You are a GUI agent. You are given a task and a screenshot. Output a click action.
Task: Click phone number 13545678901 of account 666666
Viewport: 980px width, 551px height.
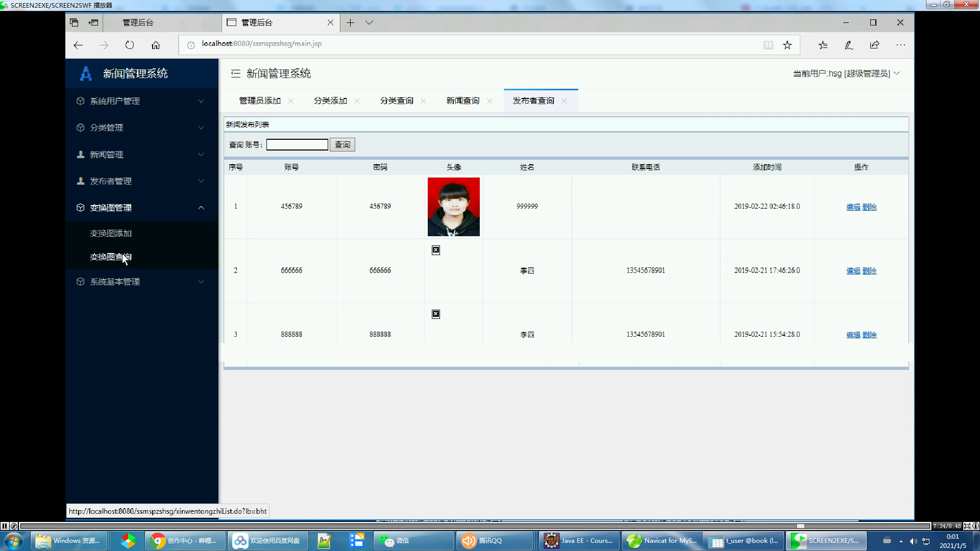tap(646, 270)
